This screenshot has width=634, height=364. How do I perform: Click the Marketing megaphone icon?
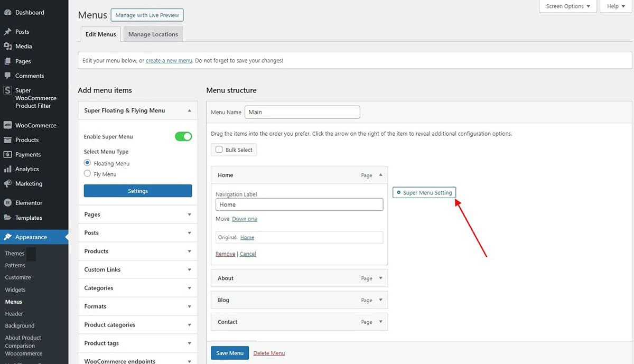[x=7, y=184]
